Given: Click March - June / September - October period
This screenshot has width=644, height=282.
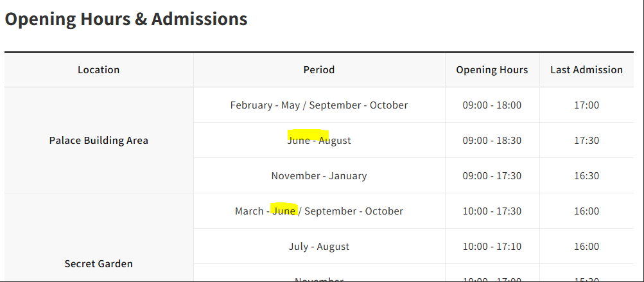Looking at the screenshot, I should (x=319, y=211).
